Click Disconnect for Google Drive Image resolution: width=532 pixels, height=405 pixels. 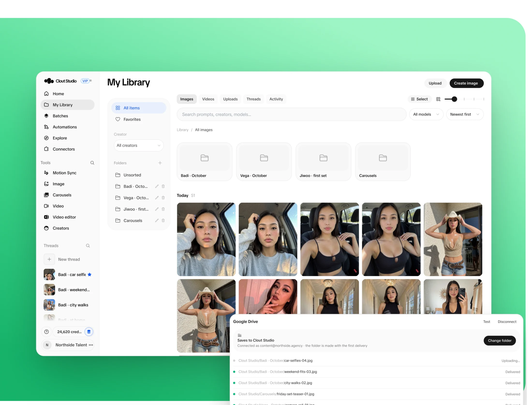pyautogui.click(x=507, y=322)
